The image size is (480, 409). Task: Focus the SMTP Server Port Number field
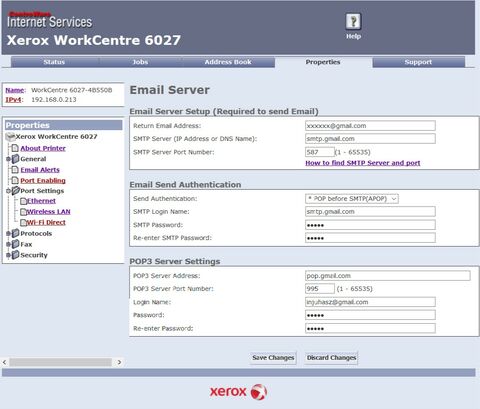point(320,152)
